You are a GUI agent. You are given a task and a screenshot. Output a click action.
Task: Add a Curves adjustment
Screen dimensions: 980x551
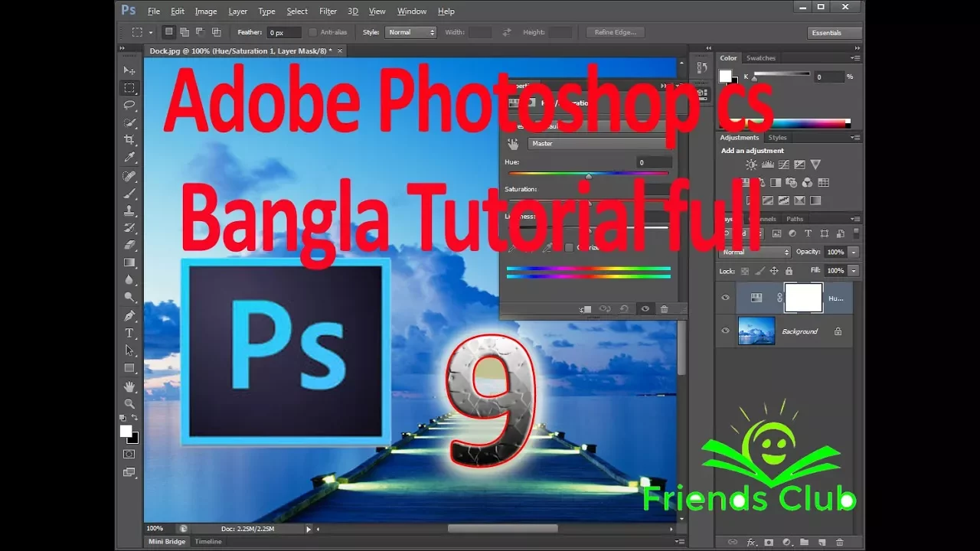click(x=783, y=165)
